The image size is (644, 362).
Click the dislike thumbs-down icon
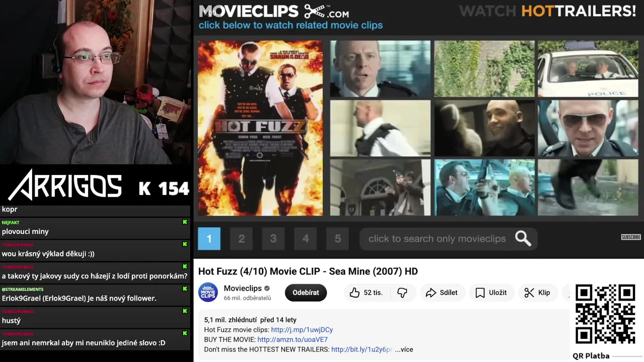tap(402, 293)
